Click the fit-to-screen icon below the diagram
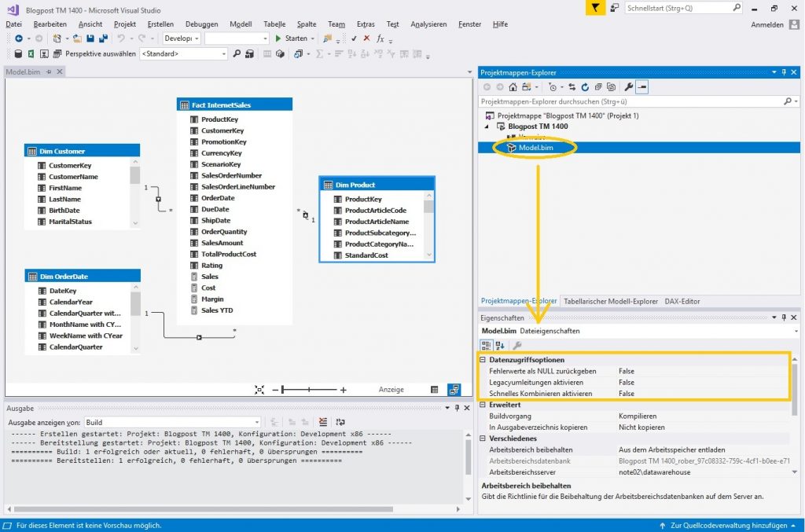Image resolution: width=805 pixels, height=532 pixels. (x=259, y=389)
